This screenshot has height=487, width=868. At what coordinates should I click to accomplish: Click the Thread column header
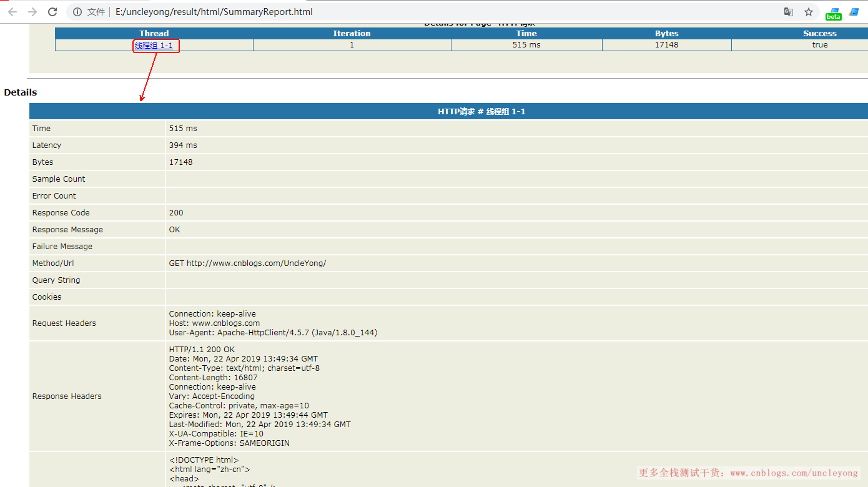pyautogui.click(x=154, y=34)
